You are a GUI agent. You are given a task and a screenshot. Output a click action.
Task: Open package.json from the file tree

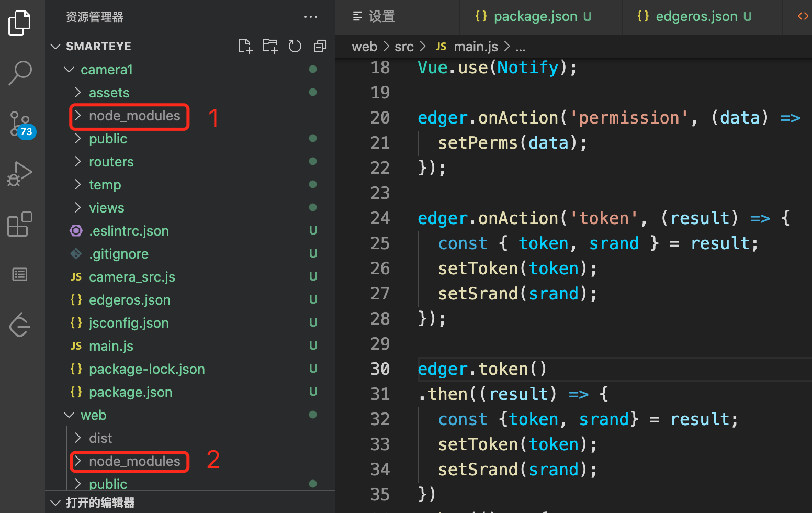[x=130, y=392]
